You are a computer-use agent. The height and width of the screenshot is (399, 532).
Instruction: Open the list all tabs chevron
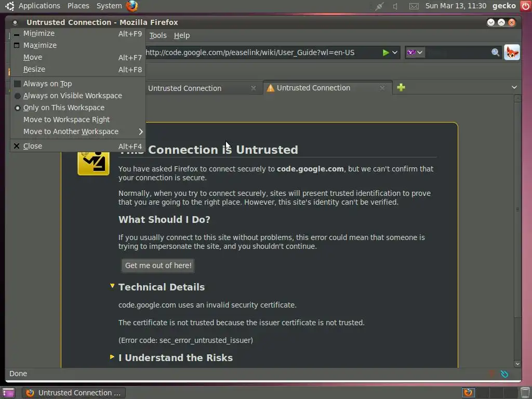pos(514,87)
